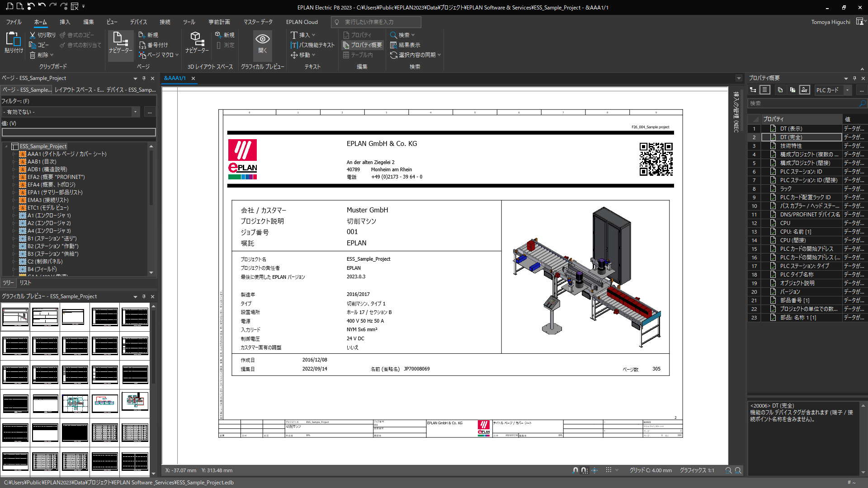
Task: Click the zoom-to-selection icon in status bar
Action: coord(729,470)
